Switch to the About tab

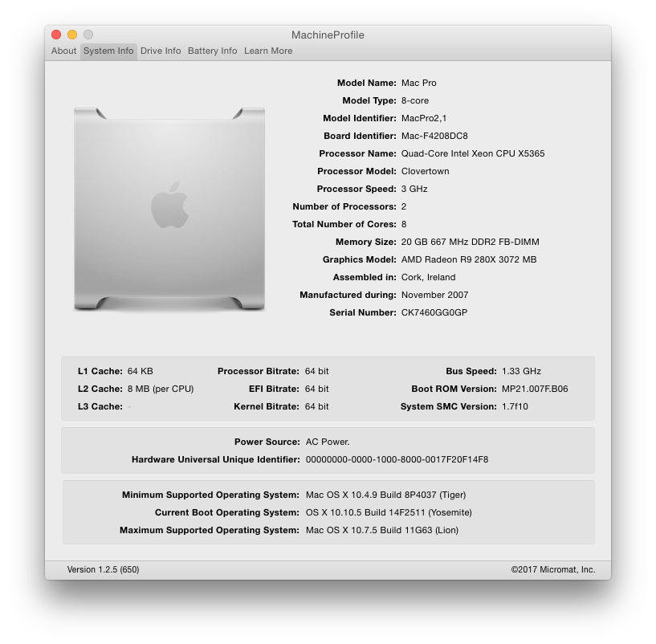click(x=63, y=51)
